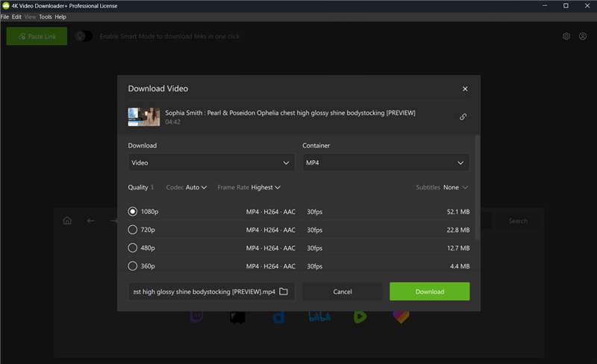Open the folder browse icon in file path
The image size is (597, 364).
click(x=284, y=292)
